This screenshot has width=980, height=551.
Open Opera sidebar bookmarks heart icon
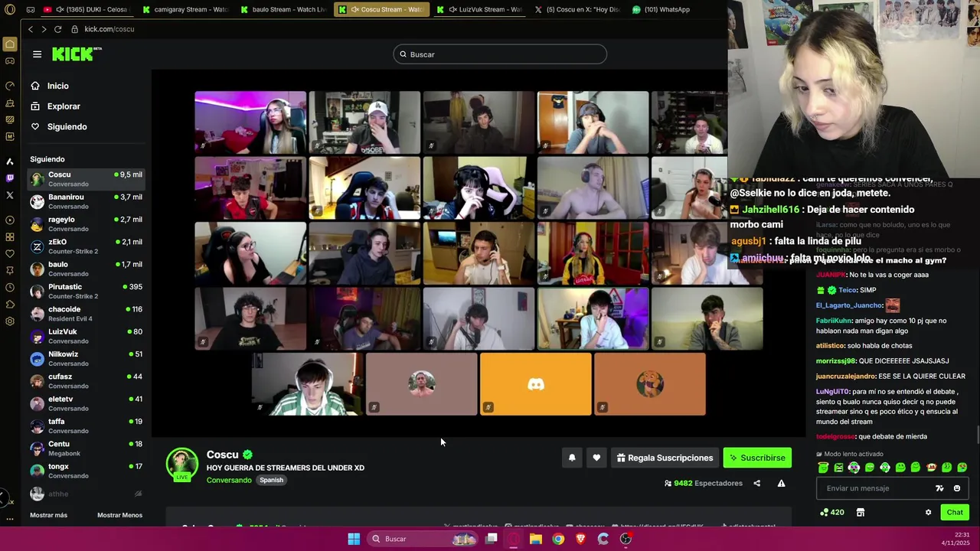point(10,254)
